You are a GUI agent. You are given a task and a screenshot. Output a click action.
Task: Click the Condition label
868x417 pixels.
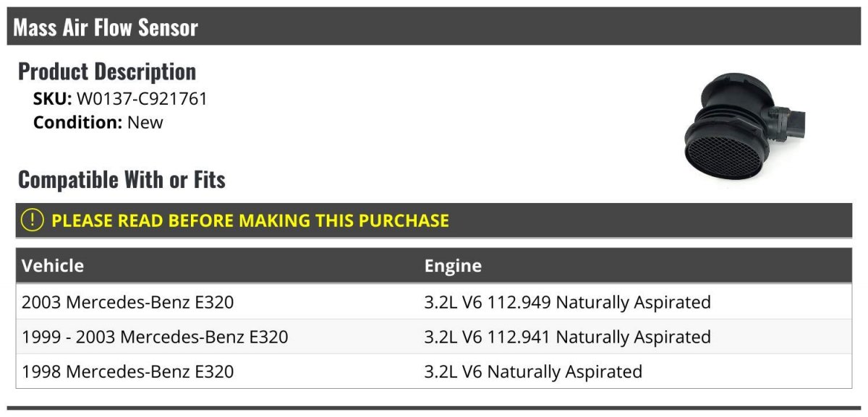click(77, 122)
